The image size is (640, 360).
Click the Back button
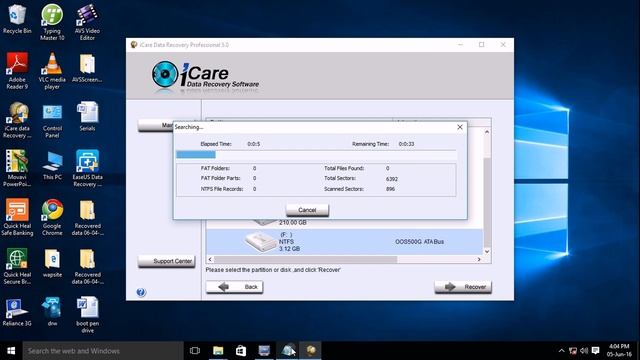click(234, 287)
